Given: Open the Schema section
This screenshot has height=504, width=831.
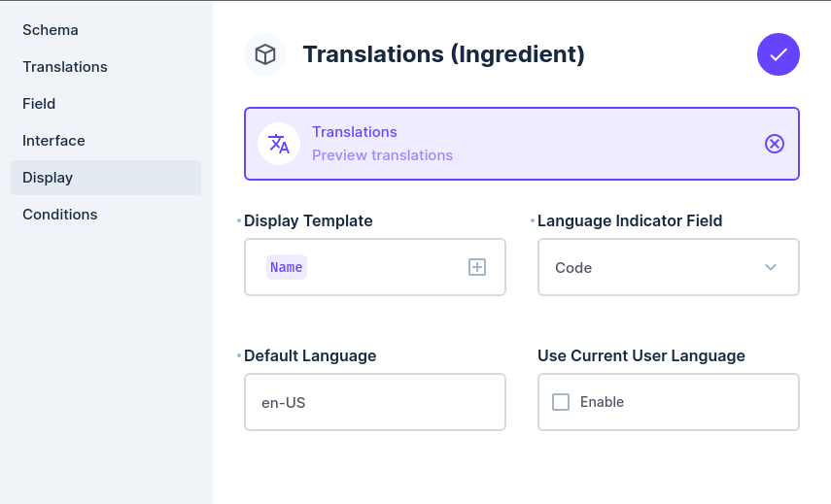Looking at the screenshot, I should coord(106,30).
